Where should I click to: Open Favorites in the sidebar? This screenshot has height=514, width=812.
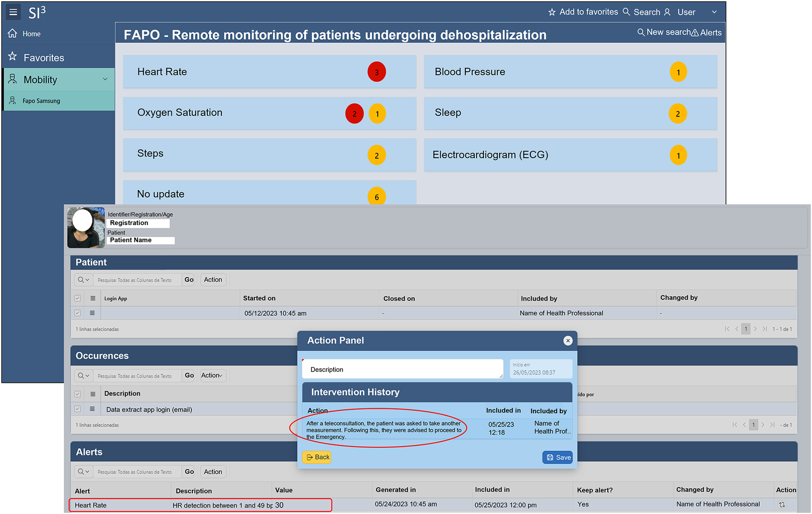click(44, 58)
